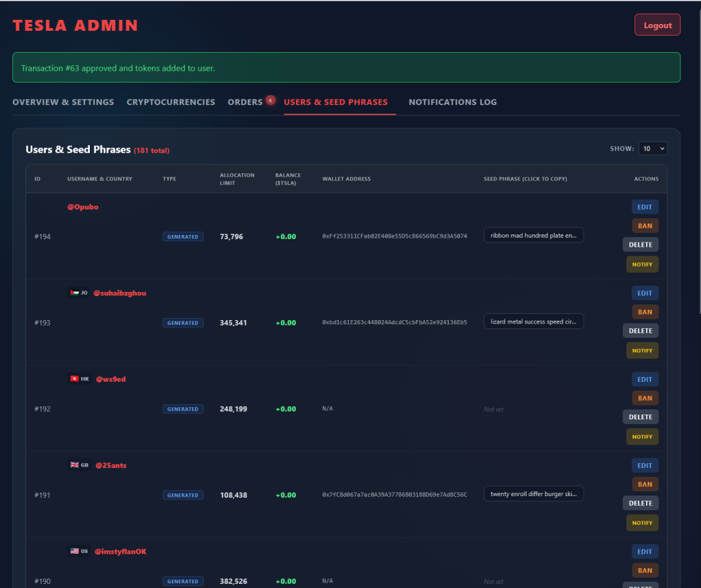Screen dimensions: 701x588
Task: Click the Username & Country column header
Action: click(x=99, y=179)
